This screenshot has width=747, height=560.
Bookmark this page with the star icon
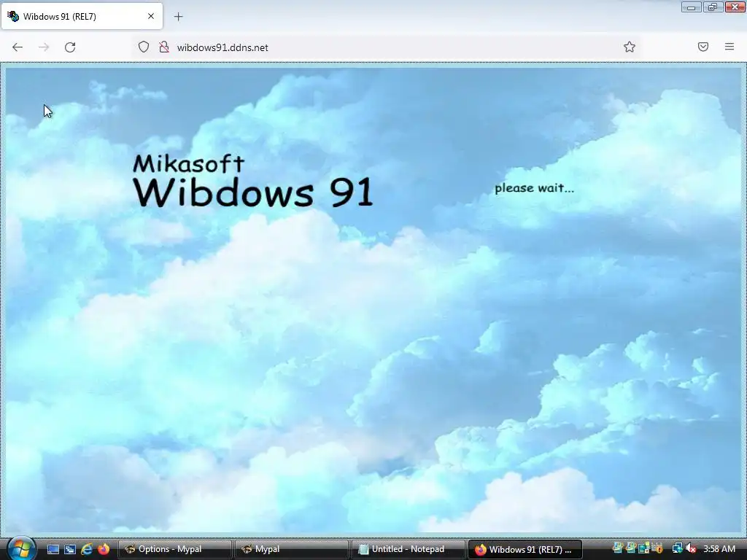pos(630,47)
